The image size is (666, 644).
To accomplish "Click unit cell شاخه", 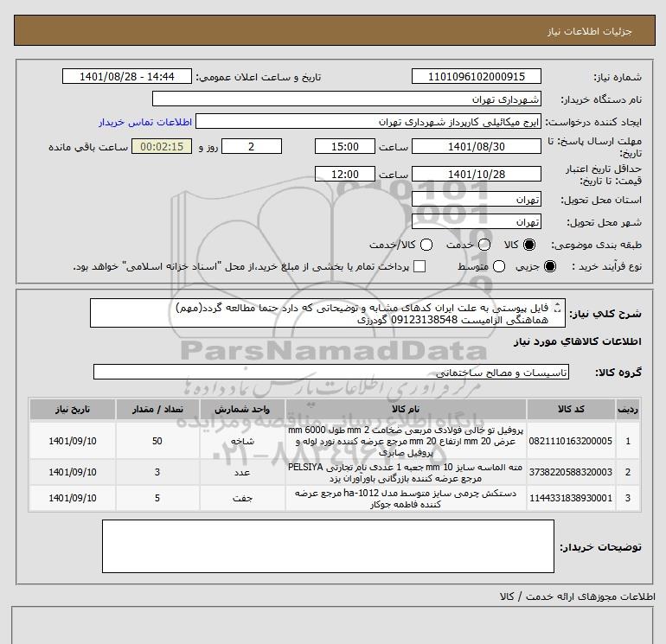I will [x=242, y=441].
